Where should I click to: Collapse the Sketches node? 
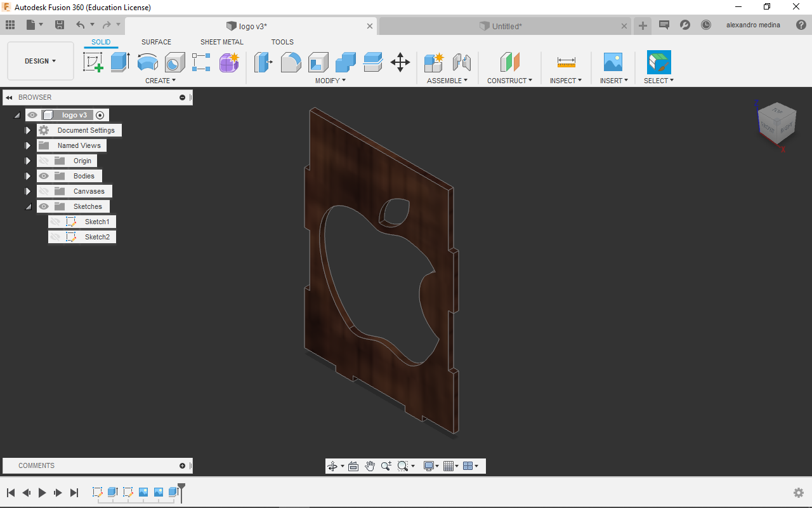pyautogui.click(x=28, y=207)
